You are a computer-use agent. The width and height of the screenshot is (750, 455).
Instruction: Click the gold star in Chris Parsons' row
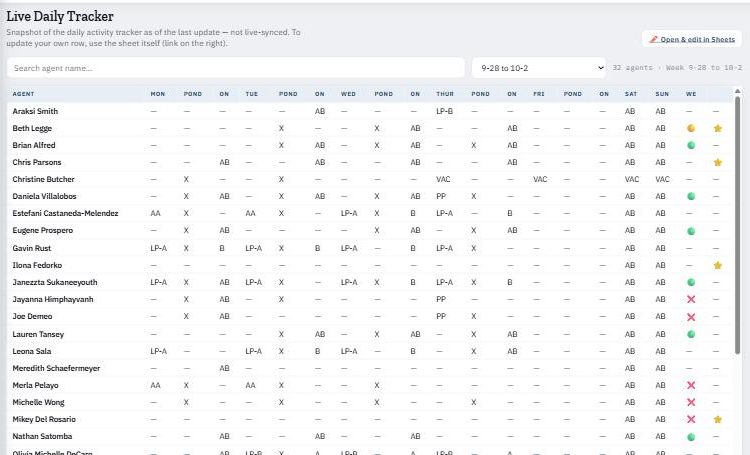pos(717,162)
